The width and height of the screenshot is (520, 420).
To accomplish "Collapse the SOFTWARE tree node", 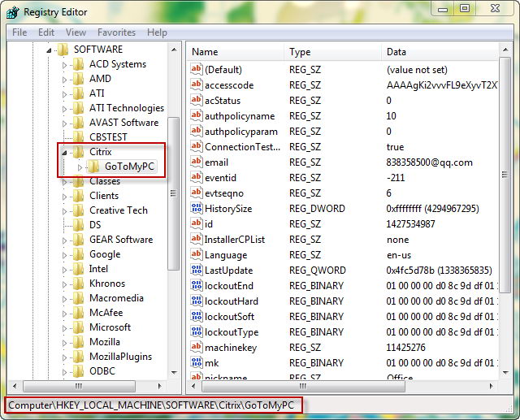I will [x=49, y=50].
